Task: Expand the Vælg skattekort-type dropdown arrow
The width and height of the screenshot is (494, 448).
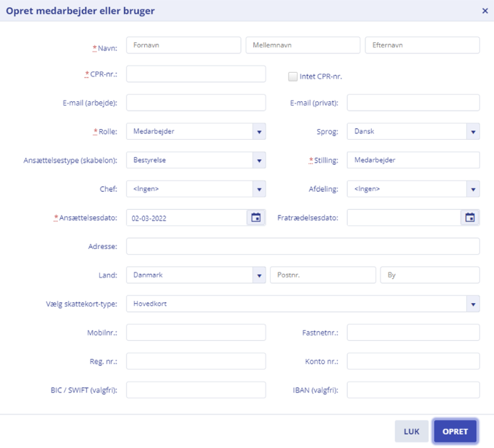Action: pyautogui.click(x=473, y=304)
